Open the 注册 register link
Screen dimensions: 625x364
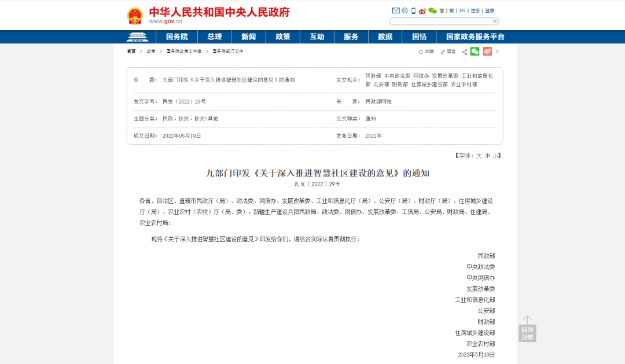475,11
